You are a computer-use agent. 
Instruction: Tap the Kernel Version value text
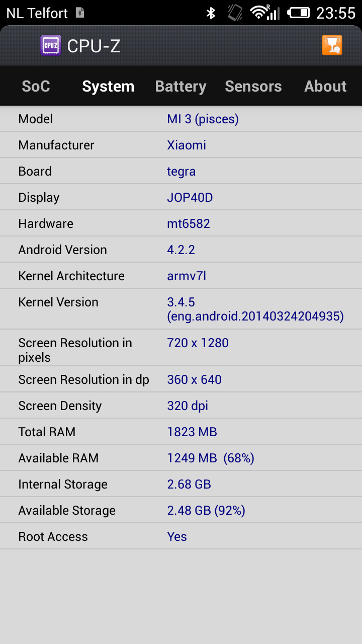pyautogui.click(x=255, y=309)
